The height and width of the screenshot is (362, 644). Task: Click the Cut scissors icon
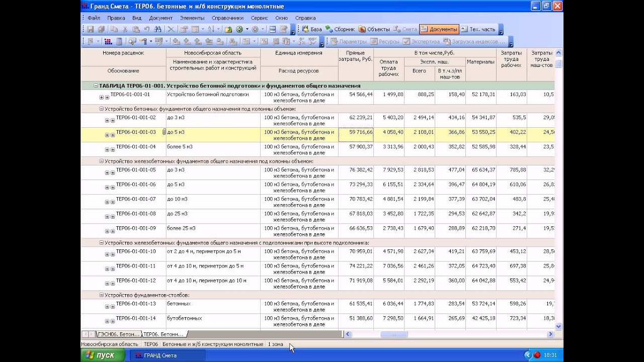[125, 29]
